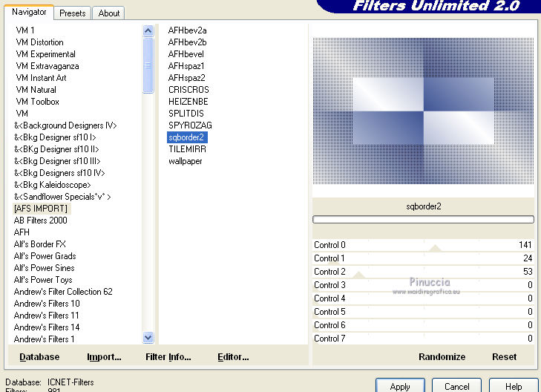Select the &<Bkg Kaleidoscope> category
541x392 pixels.
click(x=53, y=185)
